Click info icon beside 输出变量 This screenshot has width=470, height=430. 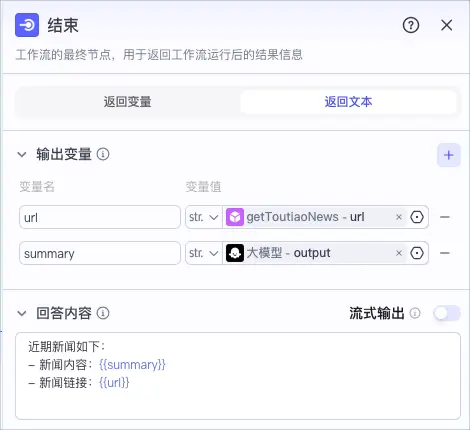103,154
